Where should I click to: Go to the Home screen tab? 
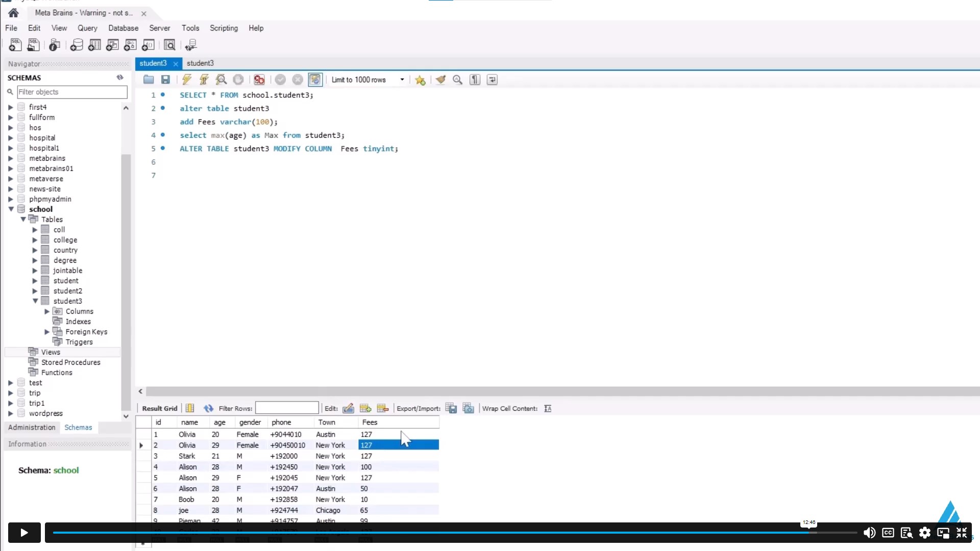(13, 13)
